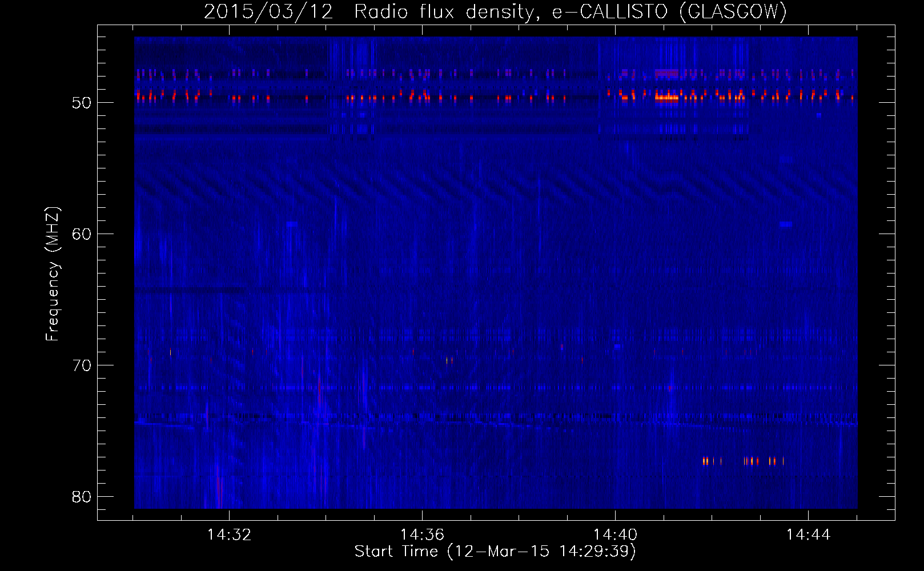
Task: Click the bright orange burst near 50 MHz at 14:41
Action: pyautogui.click(x=666, y=98)
